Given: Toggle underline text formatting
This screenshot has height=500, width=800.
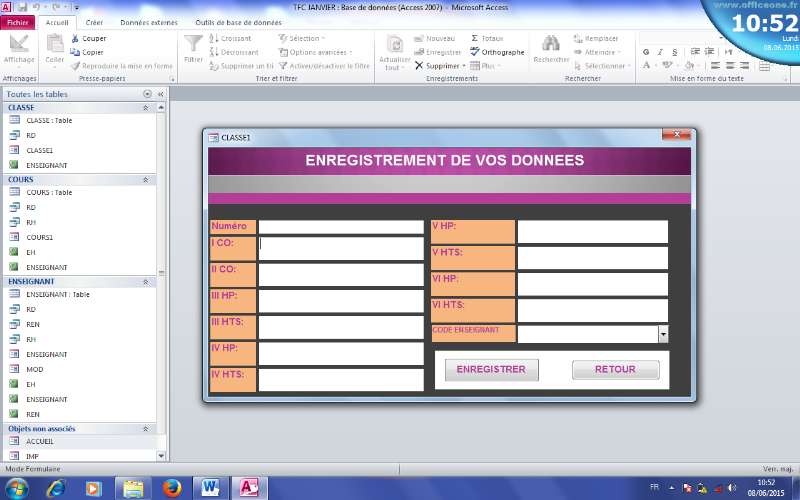Looking at the screenshot, I should (674, 52).
